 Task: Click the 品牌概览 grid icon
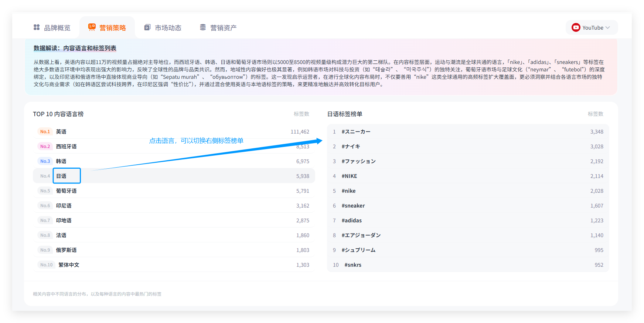pyautogui.click(x=37, y=27)
